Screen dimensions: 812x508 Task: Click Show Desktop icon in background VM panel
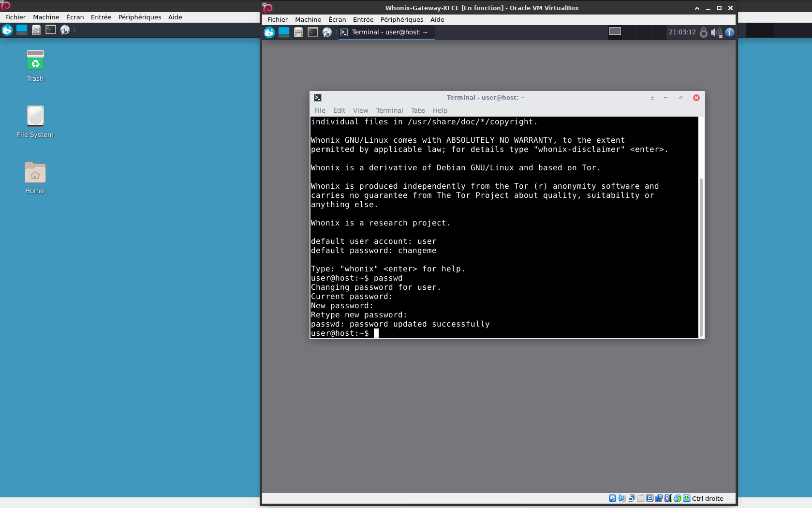22,30
